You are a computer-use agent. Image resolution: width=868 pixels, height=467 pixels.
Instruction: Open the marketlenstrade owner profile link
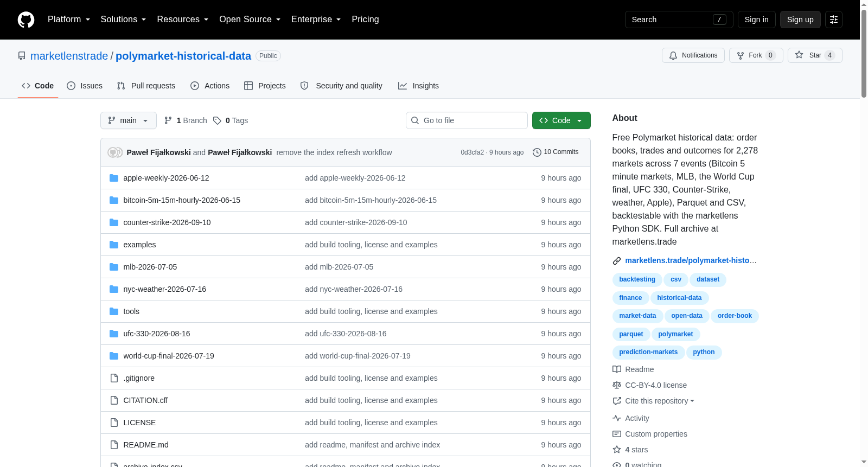[69, 56]
